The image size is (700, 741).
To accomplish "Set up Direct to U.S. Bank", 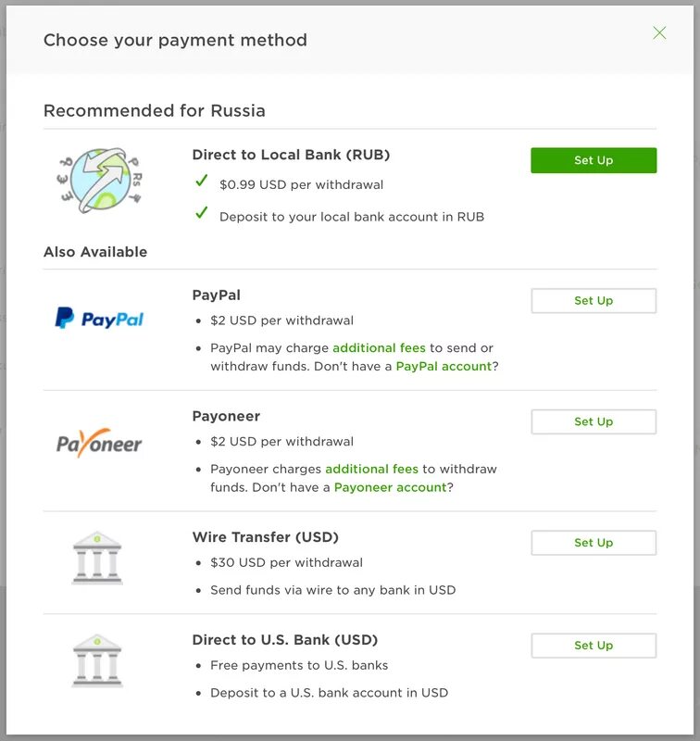I will pos(593,646).
